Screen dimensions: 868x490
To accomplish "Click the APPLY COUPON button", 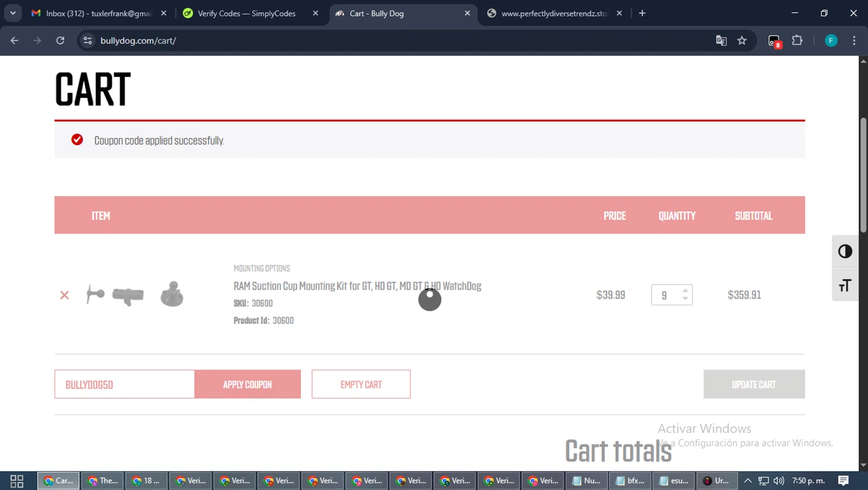I will coord(248,384).
